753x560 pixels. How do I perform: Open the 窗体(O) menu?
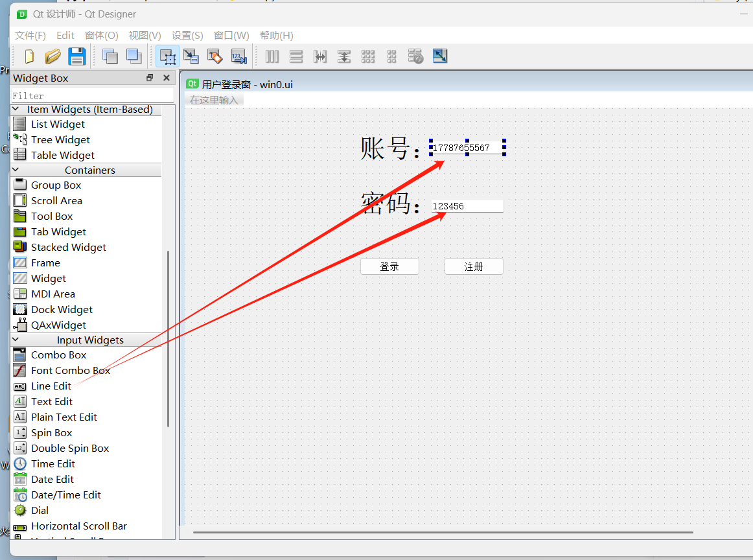[101, 36]
